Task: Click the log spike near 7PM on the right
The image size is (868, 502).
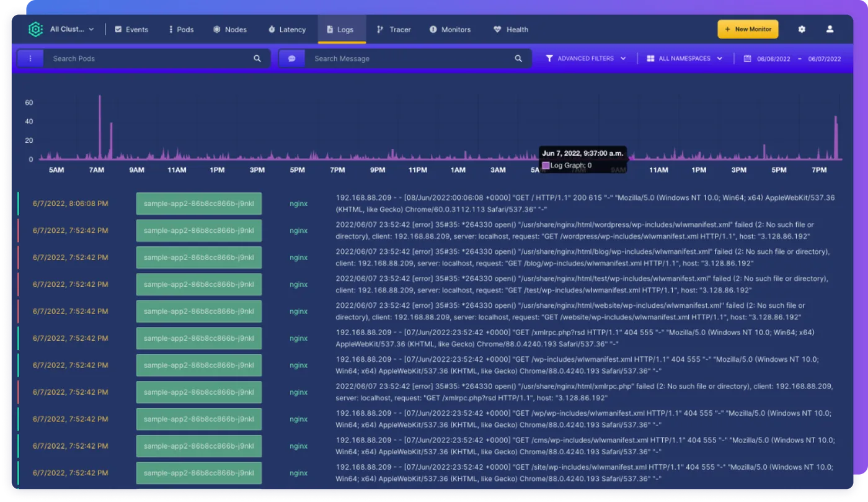Action: (836, 138)
